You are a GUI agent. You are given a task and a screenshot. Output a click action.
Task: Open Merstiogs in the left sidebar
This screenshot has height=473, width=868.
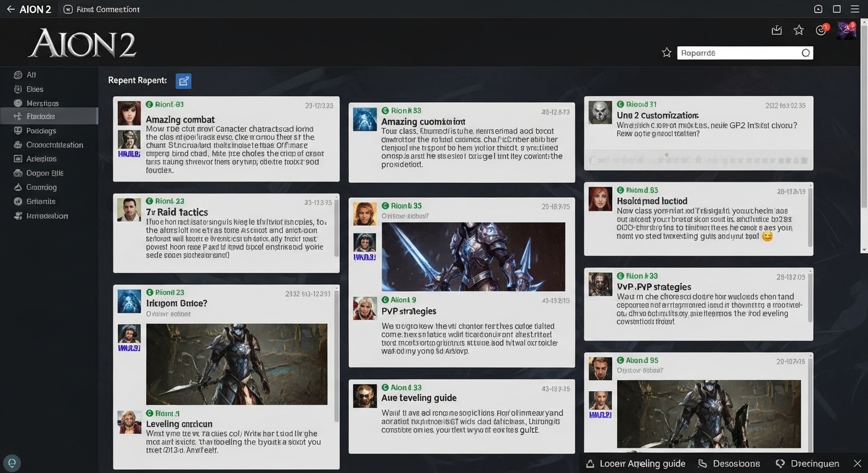click(43, 103)
